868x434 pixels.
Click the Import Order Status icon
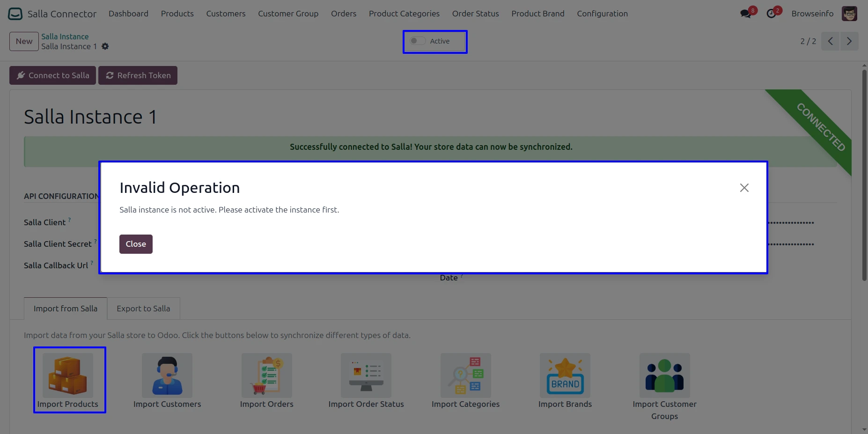[x=366, y=375]
